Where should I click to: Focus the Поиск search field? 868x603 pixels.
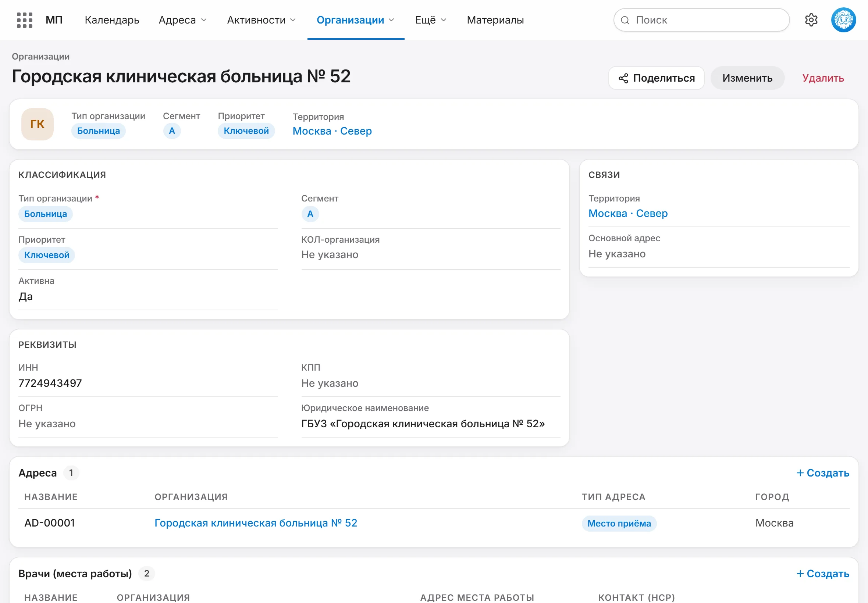point(701,20)
